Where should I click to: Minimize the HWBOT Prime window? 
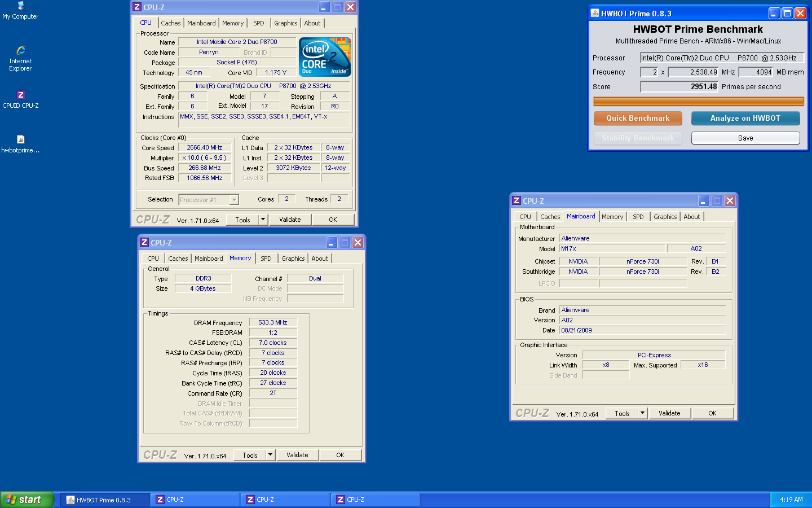(774, 13)
